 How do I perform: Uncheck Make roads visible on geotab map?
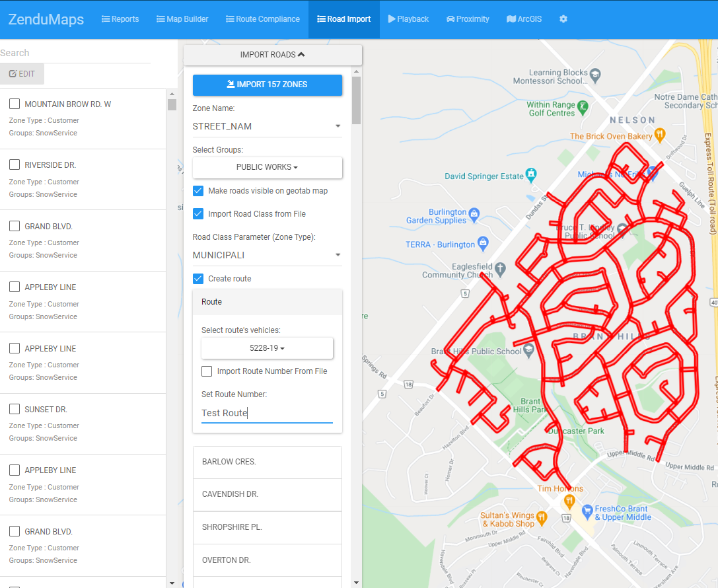(198, 191)
